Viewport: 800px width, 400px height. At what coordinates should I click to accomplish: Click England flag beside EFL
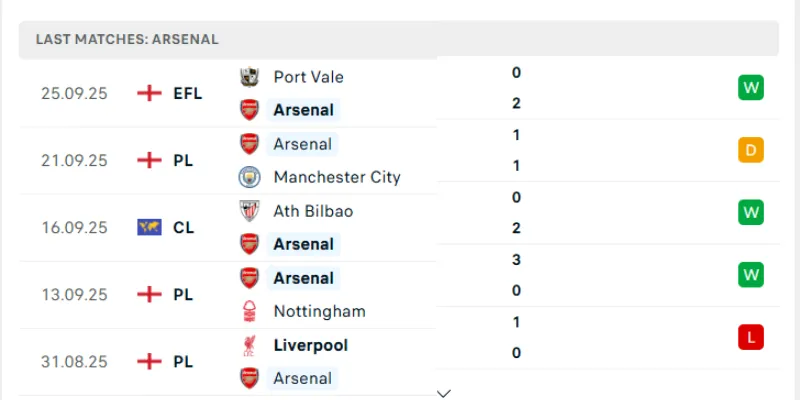coord(149,93)
